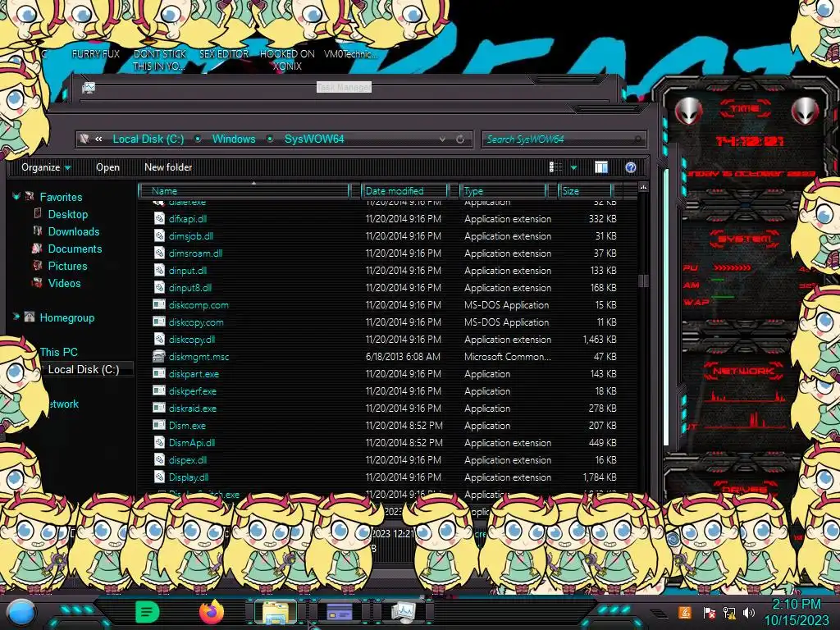This screenshot has width=840, height=630.
Task: Select the diskraid.exe file
Action: (x=192, y=409)
